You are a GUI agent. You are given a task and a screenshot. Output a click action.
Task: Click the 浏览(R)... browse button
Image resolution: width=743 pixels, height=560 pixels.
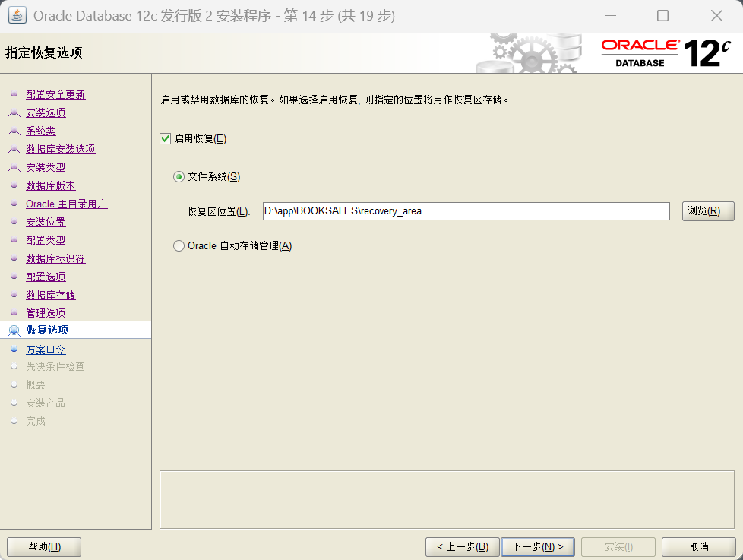coord(708,210)
